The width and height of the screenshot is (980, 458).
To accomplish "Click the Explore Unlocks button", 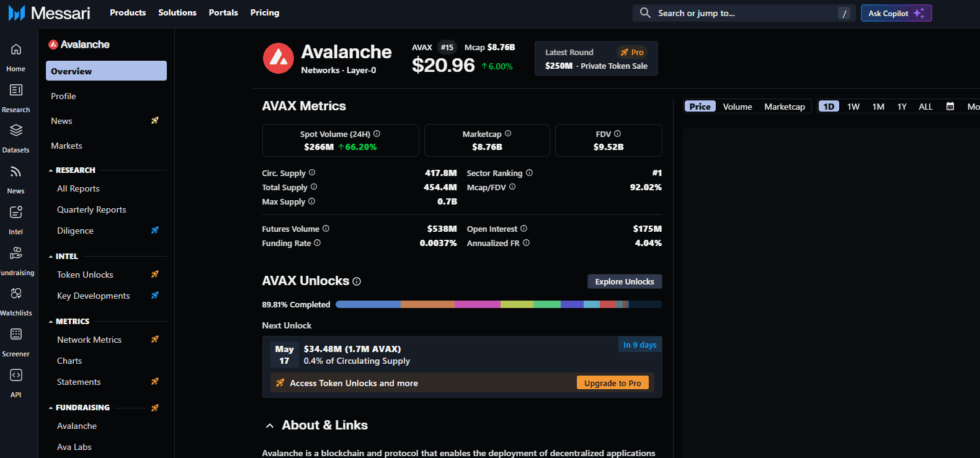I will (625, 281).
